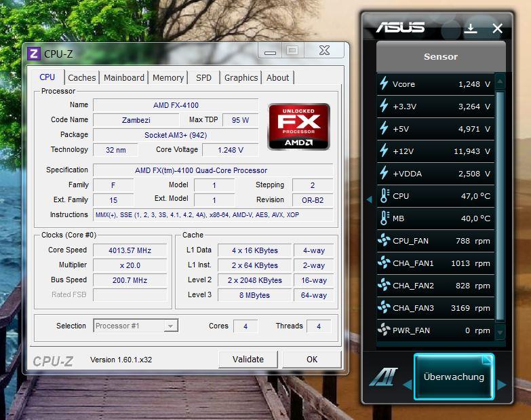This screenshot has height=420, width=531.
Task: Click the 1.248 V core voltage value
Action: pyautogui.click(x=231, y=150)
